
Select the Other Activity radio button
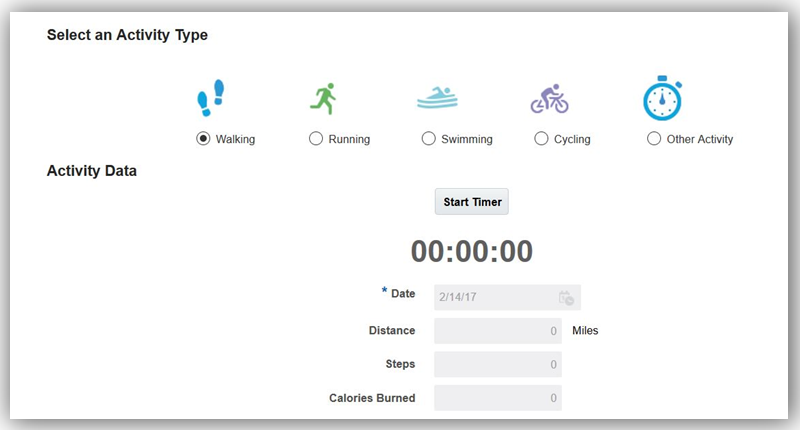(654, 139)
